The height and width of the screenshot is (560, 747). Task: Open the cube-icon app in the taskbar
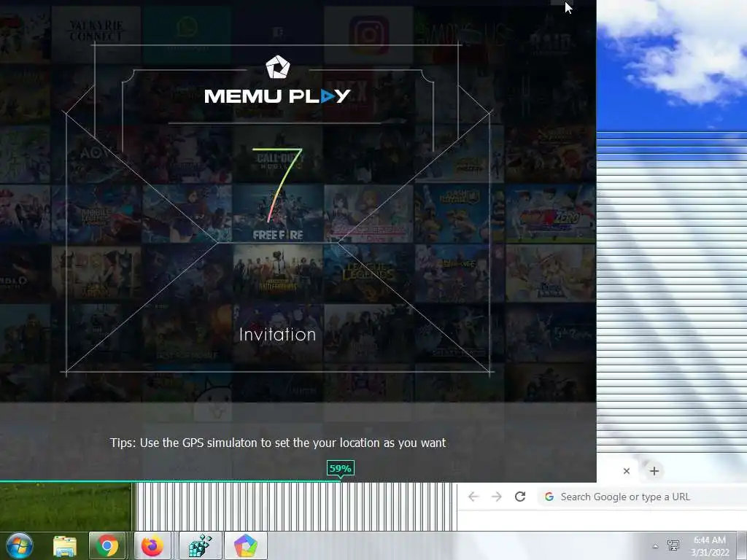pyautogui.click(x=200, y=545)
